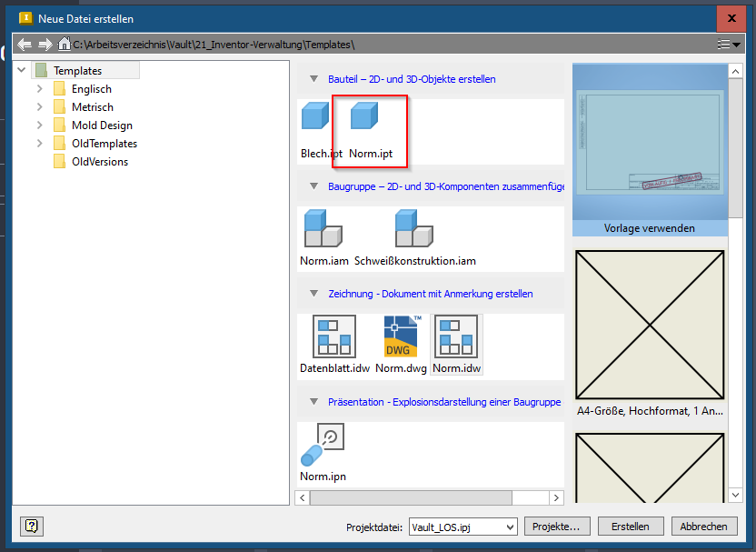This screenshot has width=756, height=552.
Task: Click the Erstellen button
Action: [631, 527]
